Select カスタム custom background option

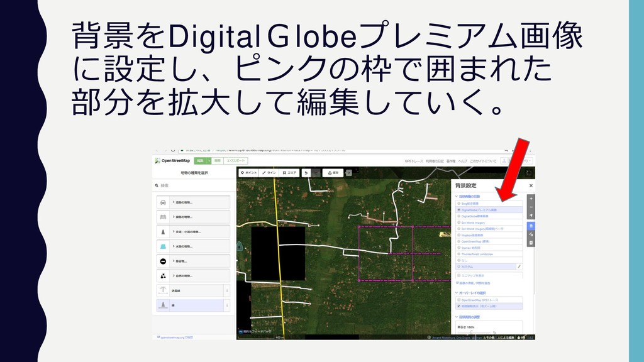click(458, 266)
